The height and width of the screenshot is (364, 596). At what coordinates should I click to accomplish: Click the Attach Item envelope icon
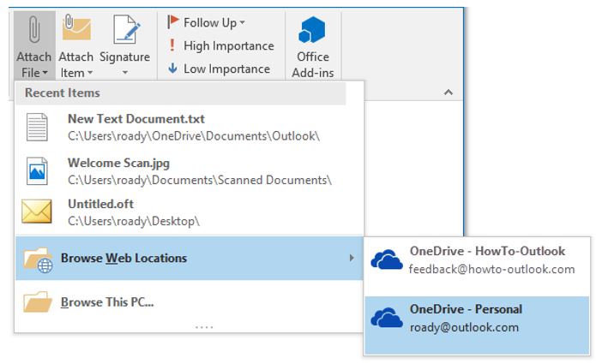point(76,27)
